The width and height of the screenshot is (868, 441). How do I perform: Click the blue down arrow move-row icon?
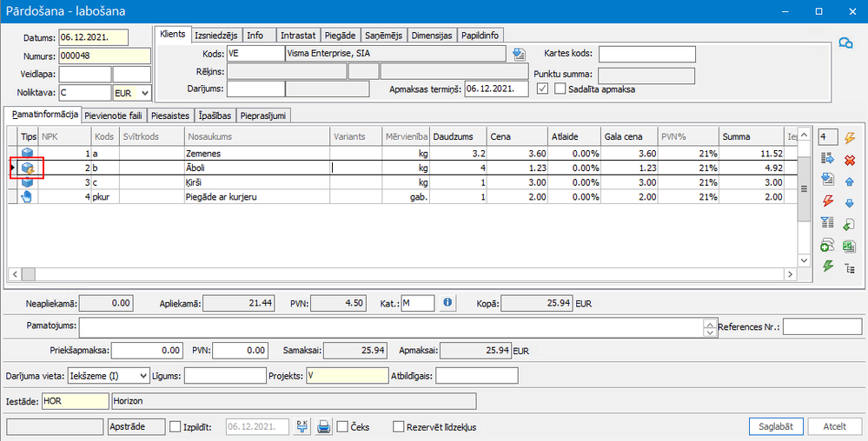(849, 203)
